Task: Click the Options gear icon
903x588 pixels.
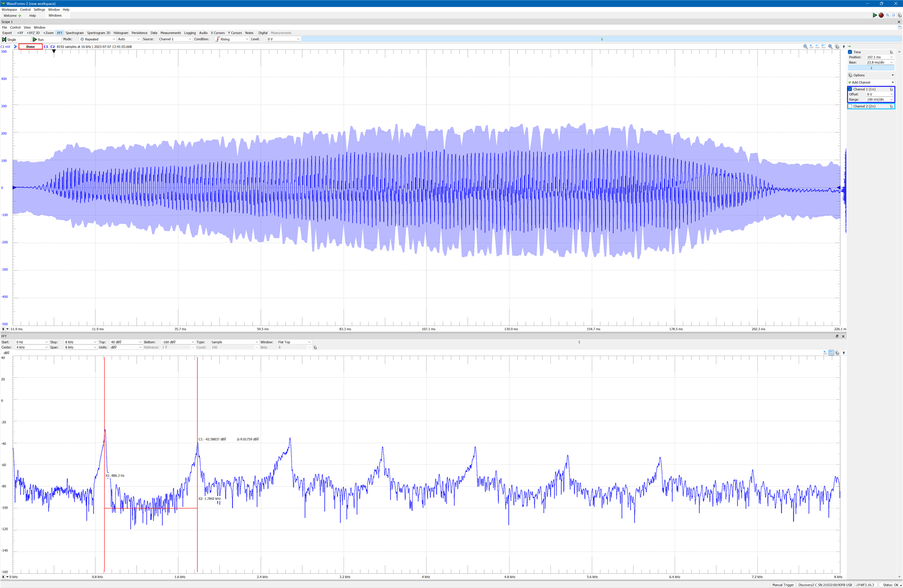Action: pyautogui.click(x=850, y=75)
